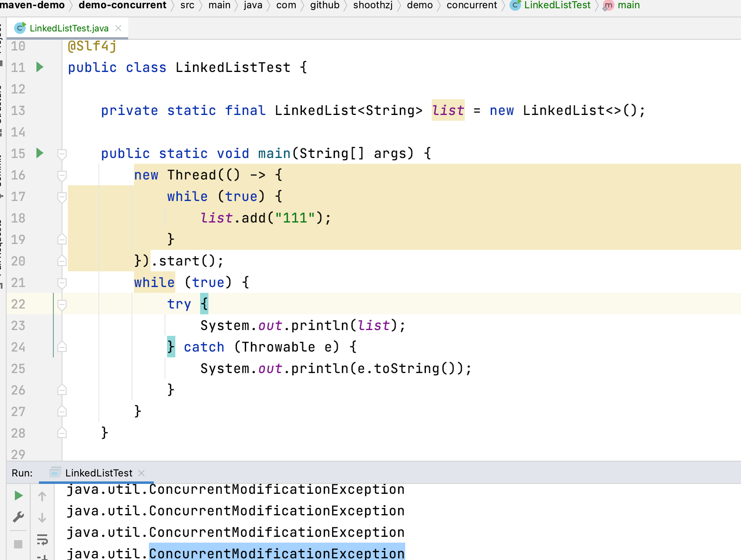This screenshot has height=560, width=741.
Task: Select LinkedListTest tab in Run panel
Action: pyautogui.click(x=99, y=473)
